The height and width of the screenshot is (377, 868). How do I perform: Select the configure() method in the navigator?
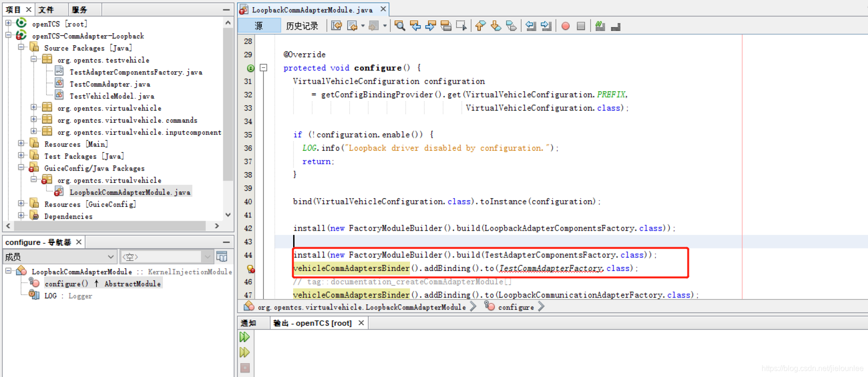103,284
